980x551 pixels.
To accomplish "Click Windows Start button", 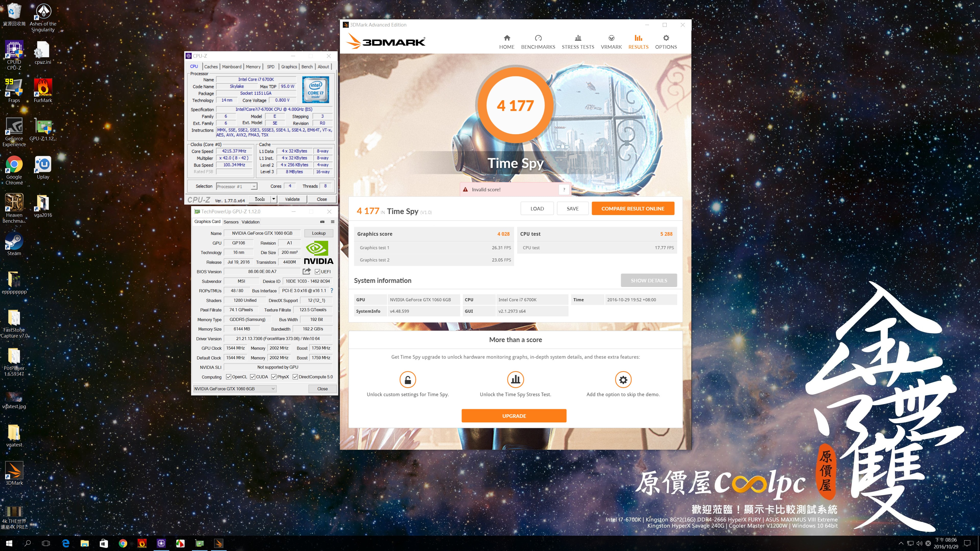I will click(x=9, y=543).
